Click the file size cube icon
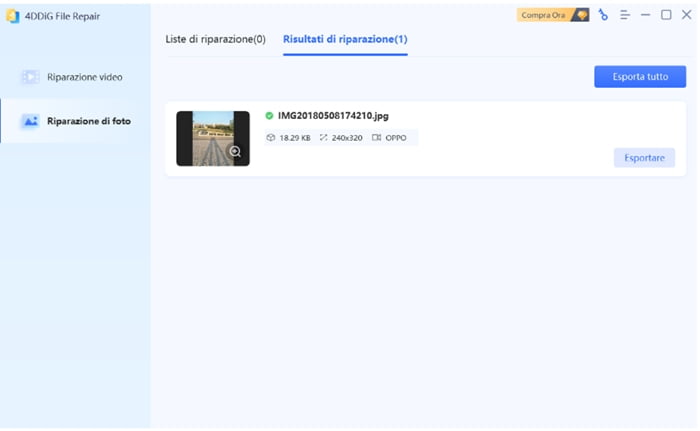 point(271,138)
